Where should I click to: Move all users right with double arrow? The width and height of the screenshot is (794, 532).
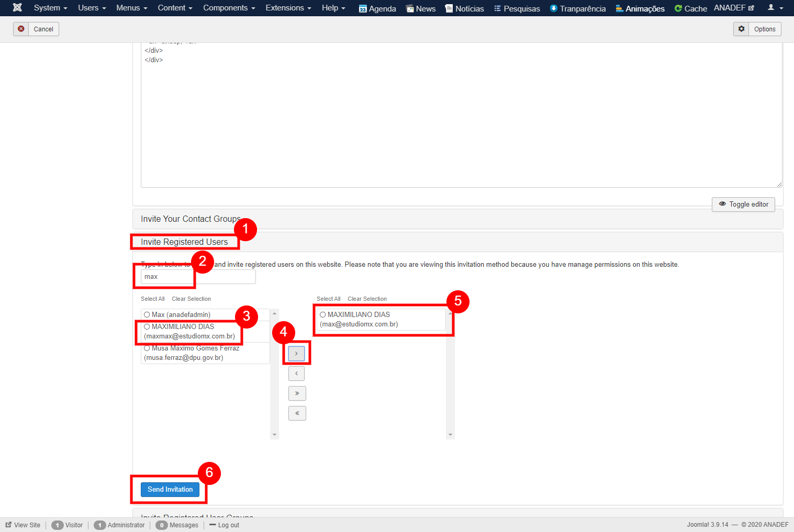coord(297,393)
